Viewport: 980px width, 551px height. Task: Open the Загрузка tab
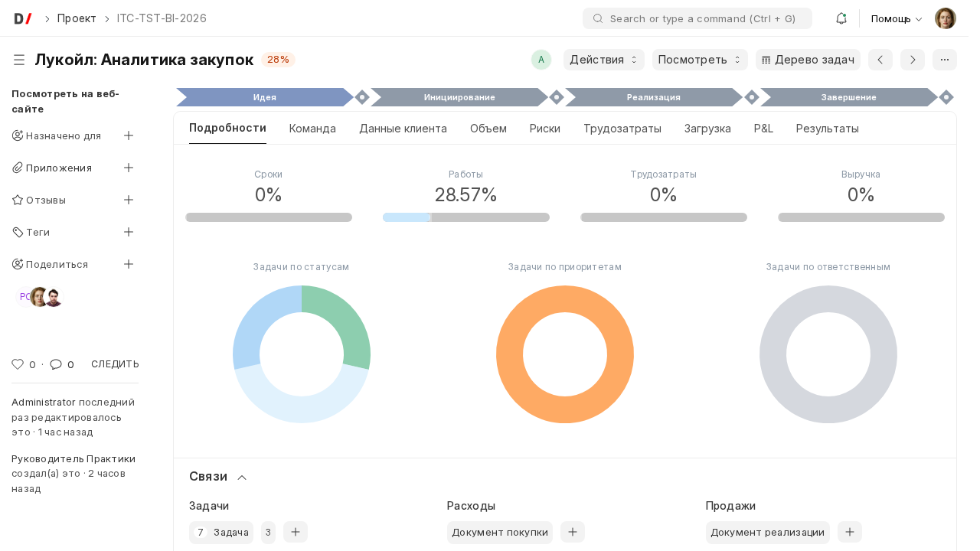tap(707, 129)
